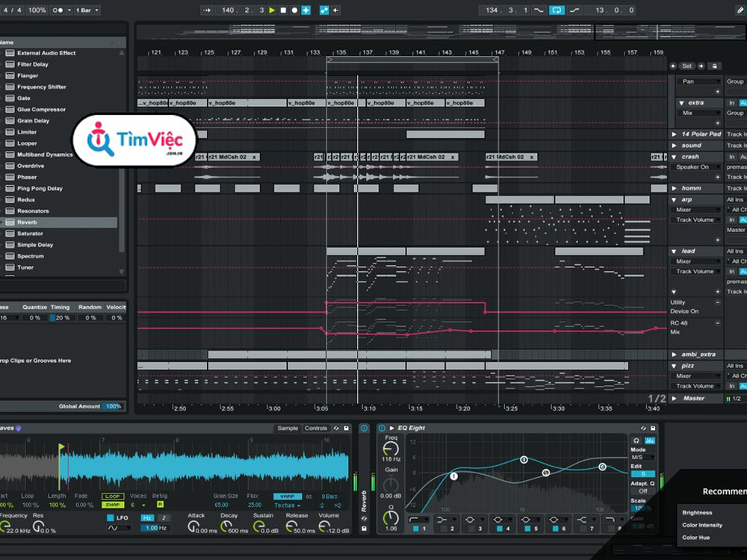This screenshot has width=747, height=560.
Task: Enable Draw Mode pencil icon
Action: coord(741,10)
